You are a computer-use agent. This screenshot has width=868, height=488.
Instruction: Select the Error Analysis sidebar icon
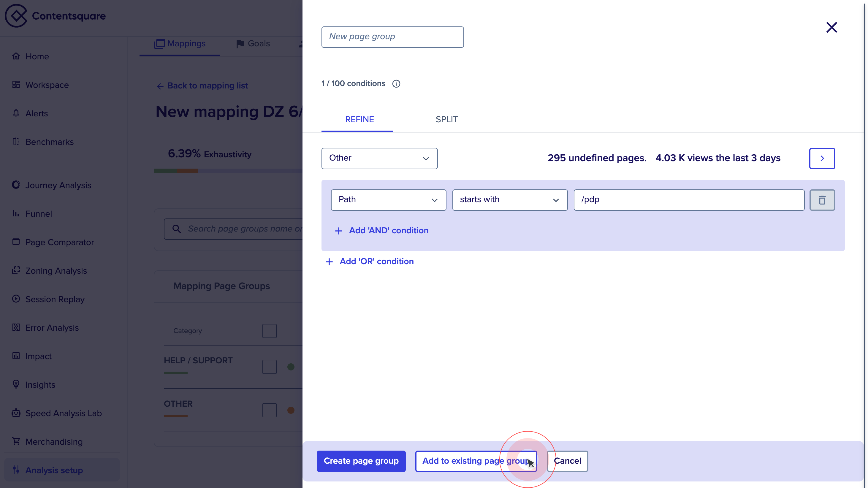pyautogui.click(x=16, y=327)
